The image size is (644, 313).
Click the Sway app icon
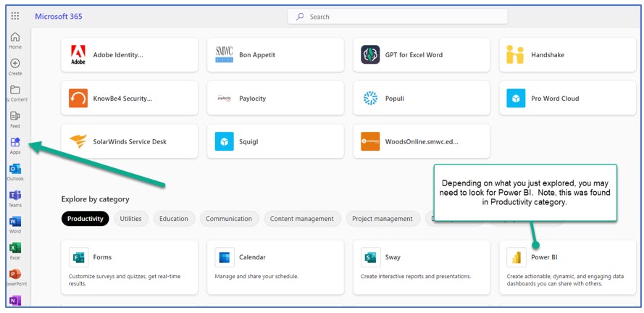(x=370, y=257)
